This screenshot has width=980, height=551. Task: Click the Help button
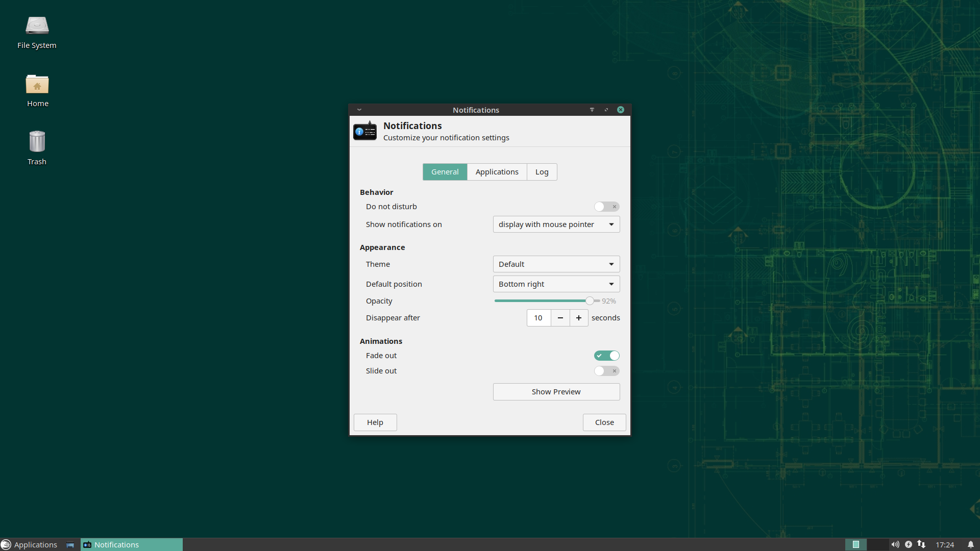(375, 422)
